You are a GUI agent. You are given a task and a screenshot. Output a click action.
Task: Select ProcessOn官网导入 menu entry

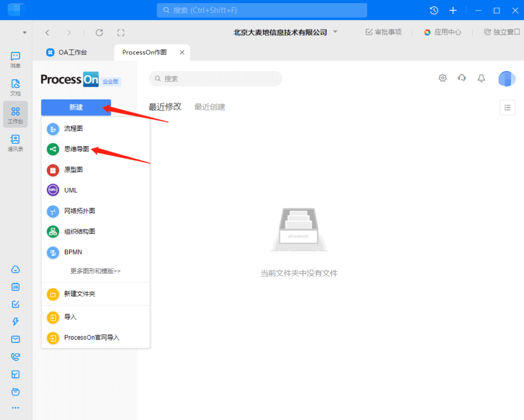(x=95, y=338)
